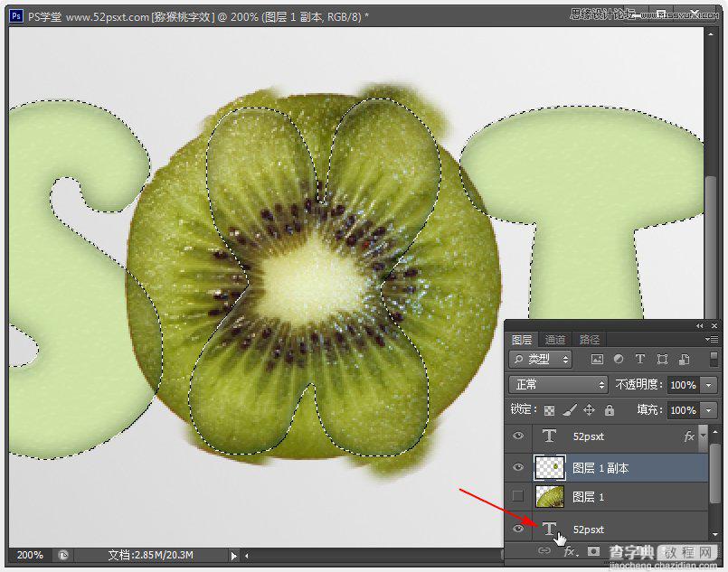The height and width of the screenshot is (572, 728).
Task: Click layers list scroll down arrow
Action: point(715,533)
